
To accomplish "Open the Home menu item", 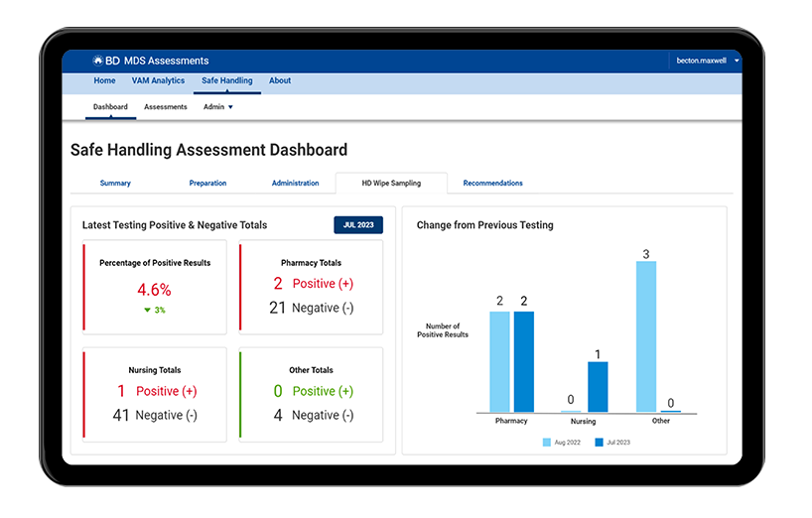I will [104, 81].
